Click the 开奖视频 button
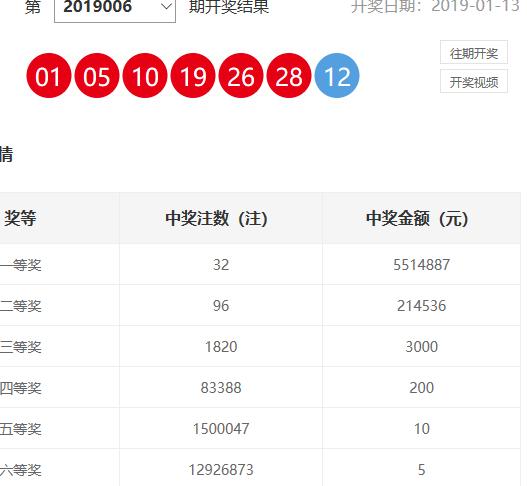The width and height of the screenshot is (527, 486). click(x=474, y=82)
